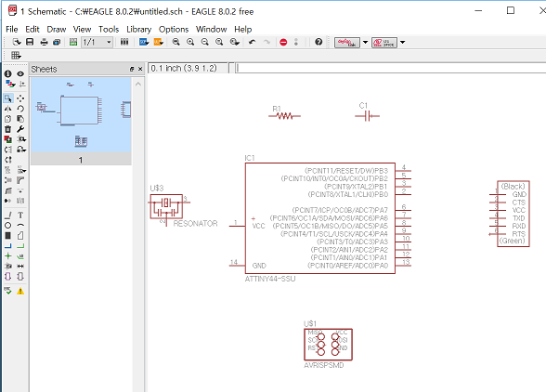Select the Info tool icon
This screenshot has width=546, height=392.
[x=8, y=74]
